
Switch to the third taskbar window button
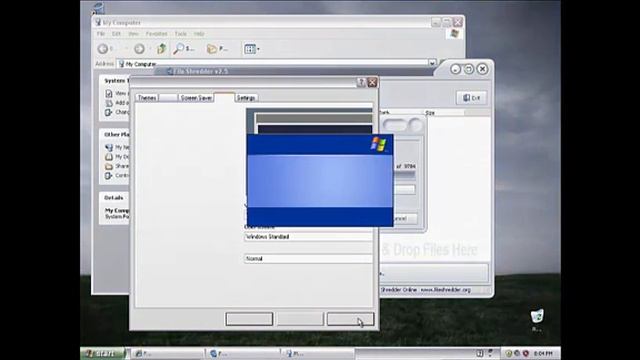coord(318,353)
